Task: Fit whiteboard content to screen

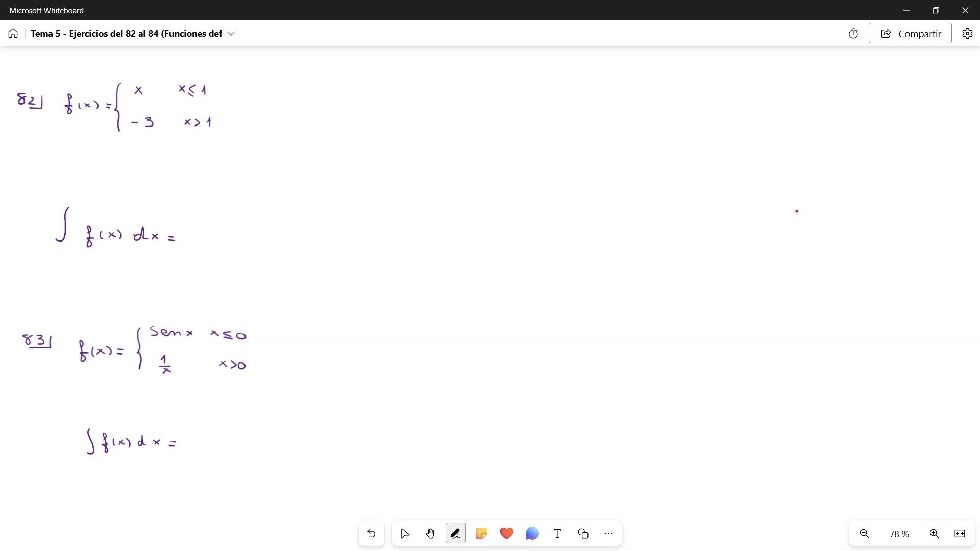Action: click(x=960, y=534)
